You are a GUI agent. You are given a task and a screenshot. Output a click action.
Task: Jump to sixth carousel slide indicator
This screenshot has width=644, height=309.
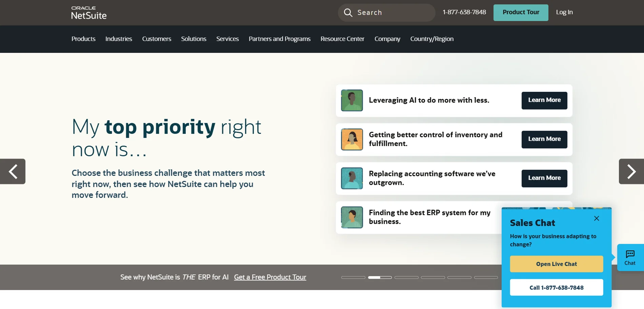click(x=486, y=277)
